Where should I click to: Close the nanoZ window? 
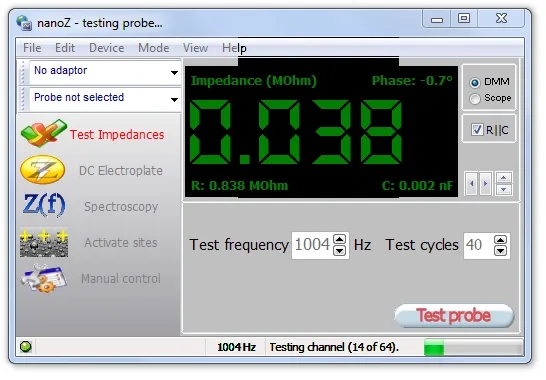501,18
